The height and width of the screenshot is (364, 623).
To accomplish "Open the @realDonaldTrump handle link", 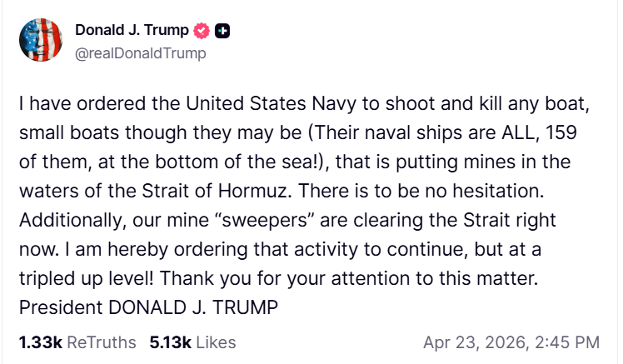I will point(140,53).
